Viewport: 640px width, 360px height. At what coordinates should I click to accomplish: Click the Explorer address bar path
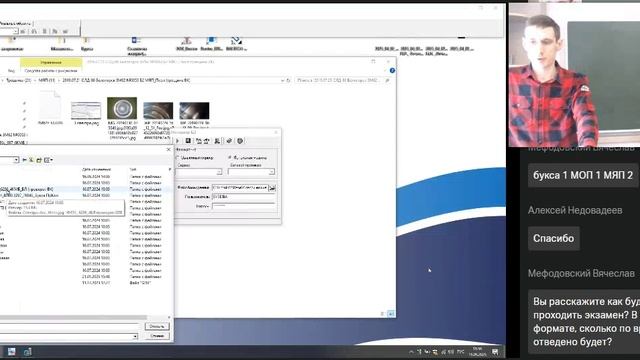pyautogui.click(x=141, y=80)
